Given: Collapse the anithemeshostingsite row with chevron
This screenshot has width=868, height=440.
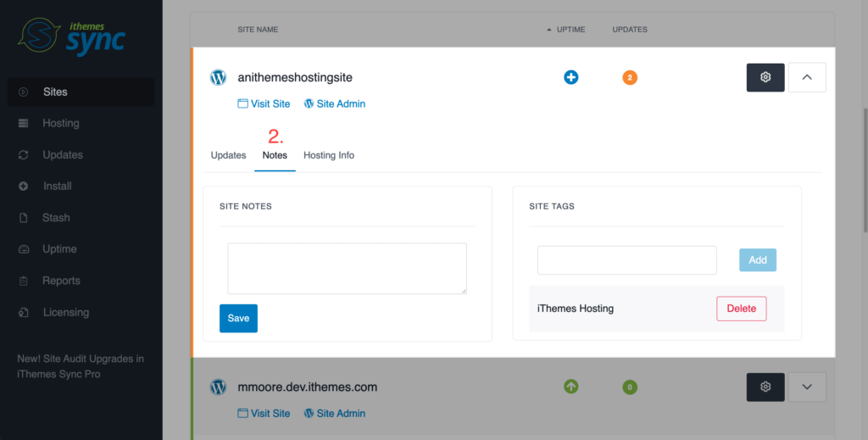Looking at the screenshot, I should point(807,77).
